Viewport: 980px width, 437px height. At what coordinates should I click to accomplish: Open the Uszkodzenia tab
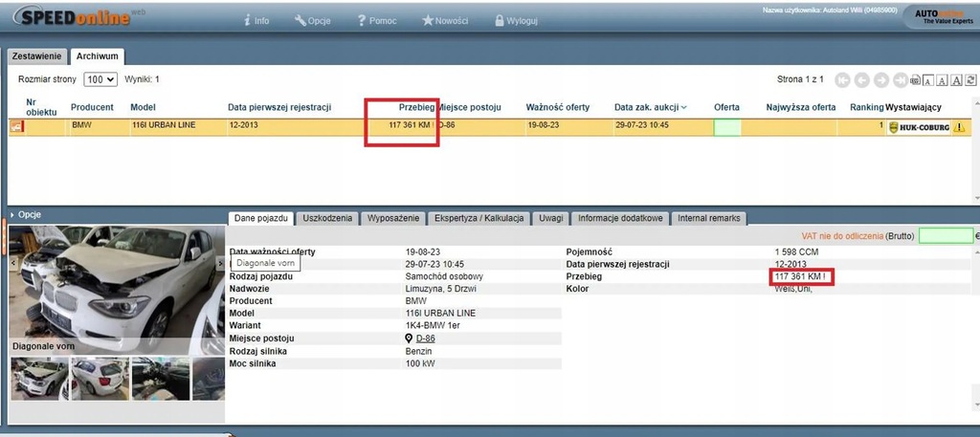(x=327, y=219)
